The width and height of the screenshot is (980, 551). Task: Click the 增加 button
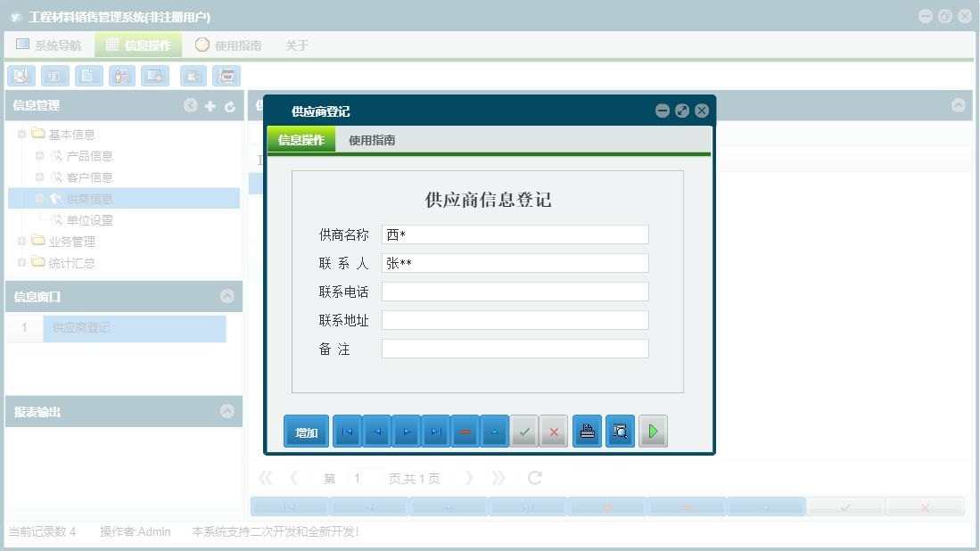[306, 432]
